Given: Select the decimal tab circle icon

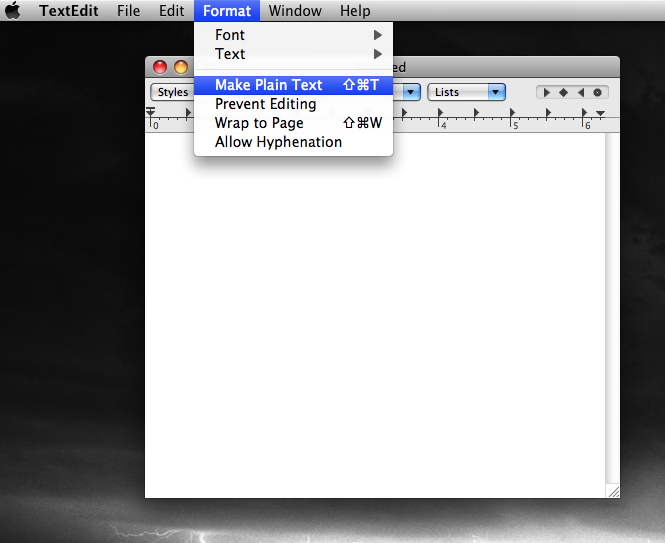Looking at the screenshot, I should tap(597, 92).
